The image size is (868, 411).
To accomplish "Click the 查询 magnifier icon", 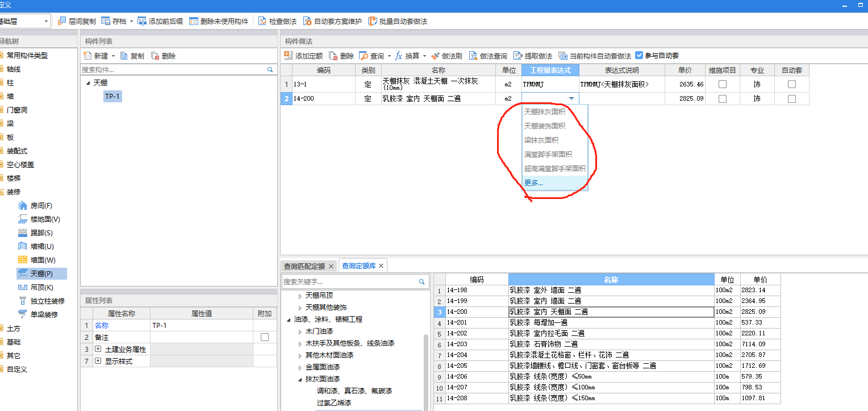I will [364, 56].
